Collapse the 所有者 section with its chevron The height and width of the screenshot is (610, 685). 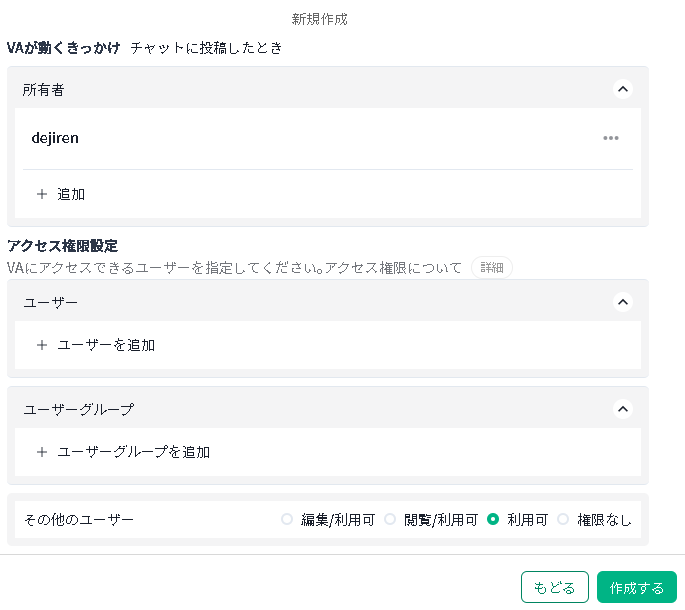tap(623, 89)
